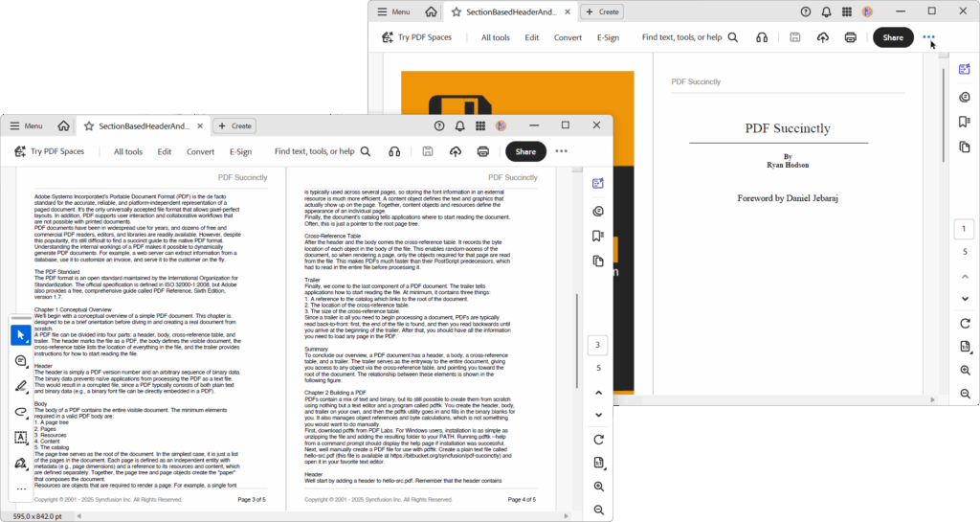Go to previous page in front window
980x522 pixels.
pos(599,393)
